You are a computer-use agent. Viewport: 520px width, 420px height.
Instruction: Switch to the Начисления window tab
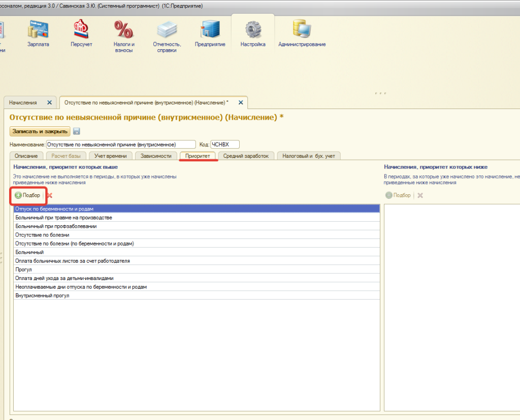click(23, 102)
